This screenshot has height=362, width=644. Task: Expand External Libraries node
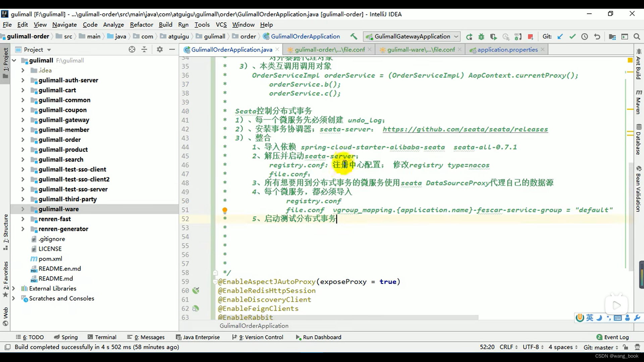(x=13, y=289)
